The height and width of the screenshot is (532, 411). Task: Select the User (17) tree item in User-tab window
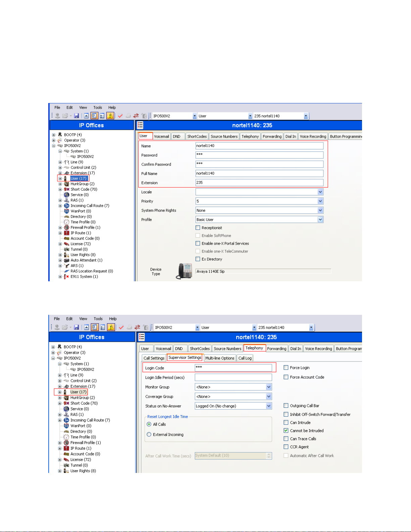79,179
